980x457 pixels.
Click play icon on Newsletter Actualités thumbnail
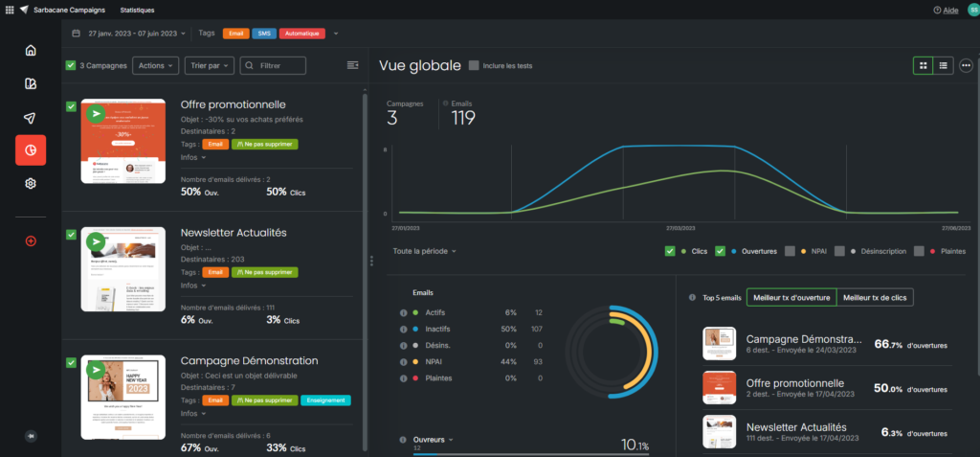(x=95, y=241)
